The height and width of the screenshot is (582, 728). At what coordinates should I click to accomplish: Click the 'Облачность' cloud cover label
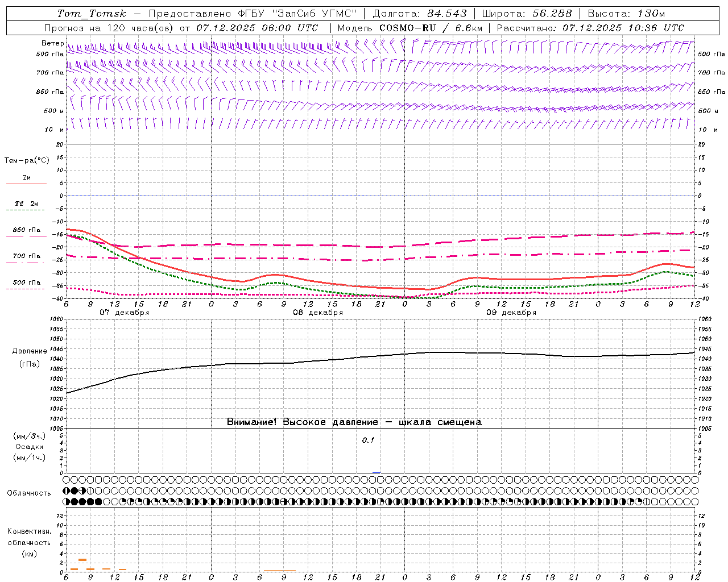[29, 493]
